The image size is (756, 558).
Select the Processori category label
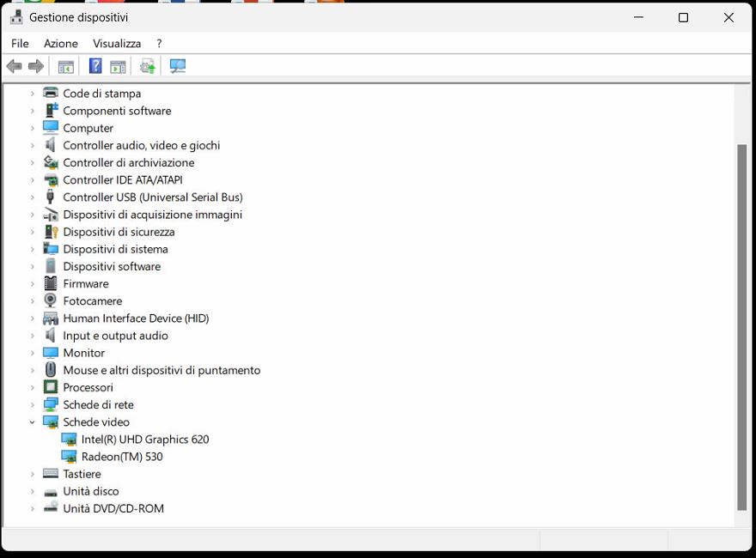click(88, 387)
